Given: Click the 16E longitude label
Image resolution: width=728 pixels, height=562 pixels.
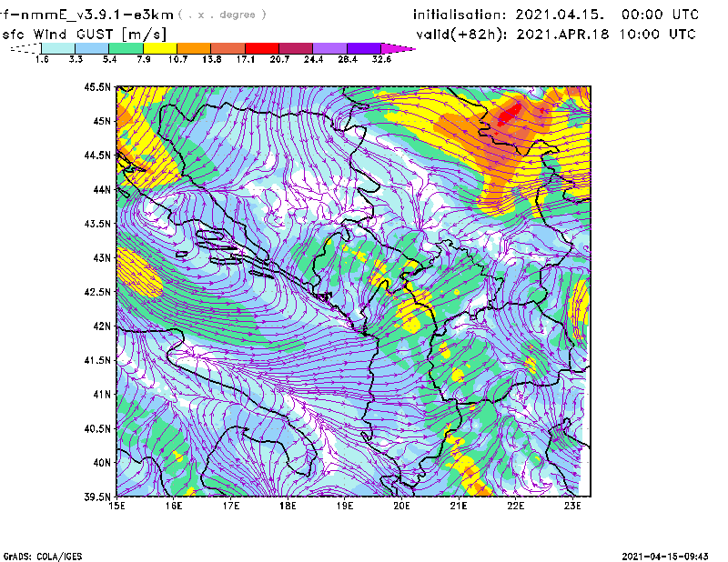Looking at the screenshot, I should (x=174, y=506).
